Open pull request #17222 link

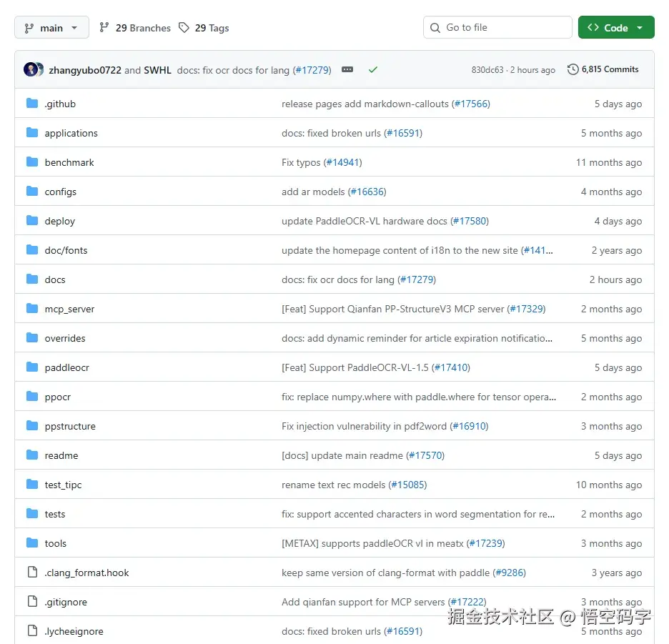(x=467, y=602)
